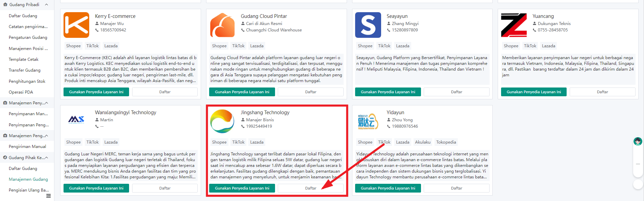
Task: Open Pengiriman Manual menu item
Action: coord(27,147)
